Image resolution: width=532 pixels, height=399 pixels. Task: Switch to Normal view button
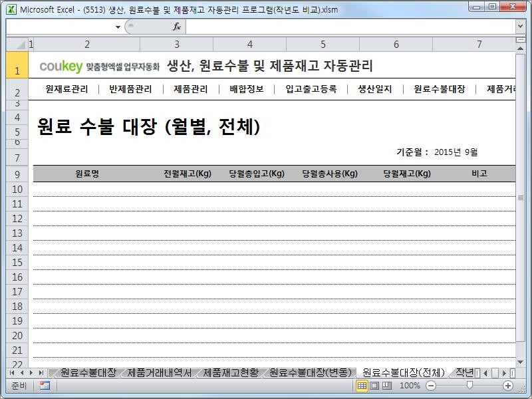pyautogui.click(x=362, y=386)
